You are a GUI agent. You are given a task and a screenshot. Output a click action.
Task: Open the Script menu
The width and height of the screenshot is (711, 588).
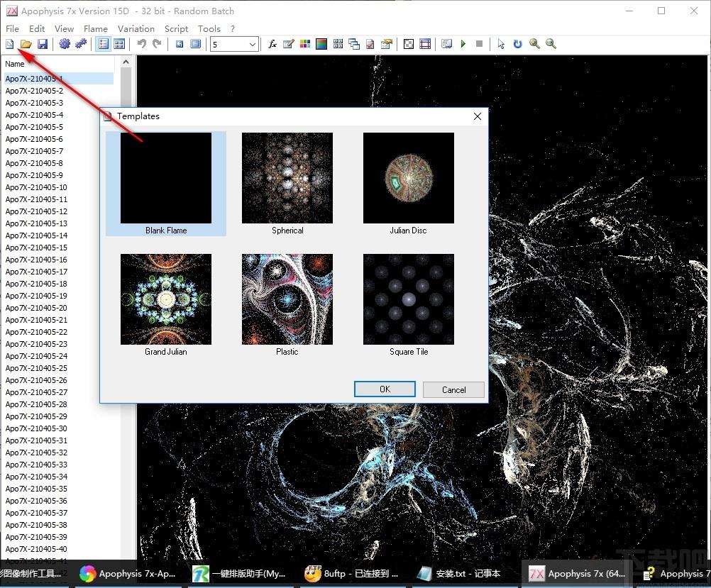click(x=177, y=28)
